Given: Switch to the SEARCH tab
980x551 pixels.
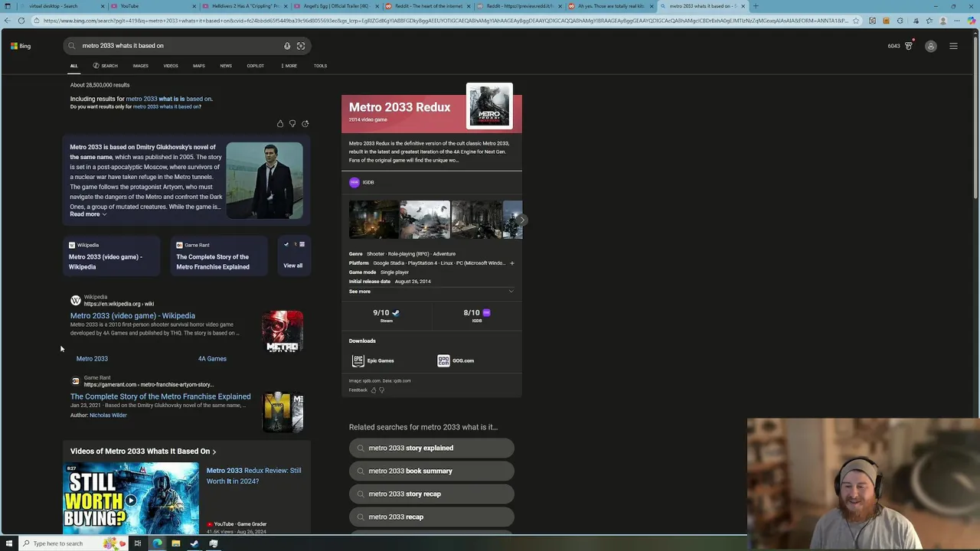Looking at the screenshot, I should tap(106, 66).
